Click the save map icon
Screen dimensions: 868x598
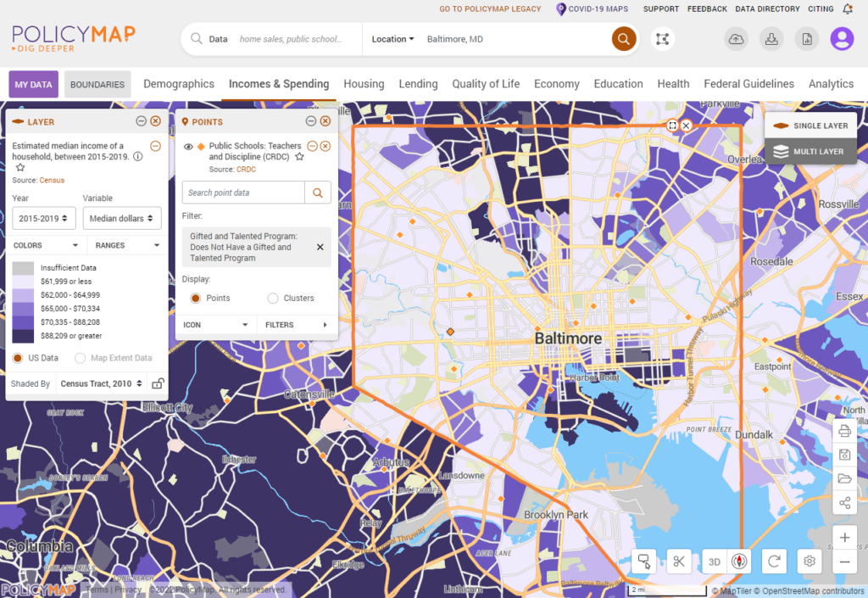coord(844,455)
